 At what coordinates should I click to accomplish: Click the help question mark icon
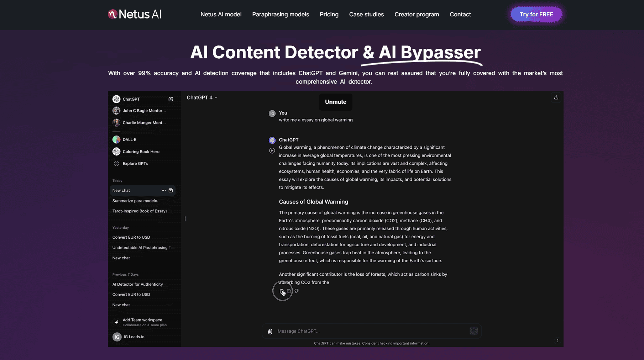pos(557,341)
